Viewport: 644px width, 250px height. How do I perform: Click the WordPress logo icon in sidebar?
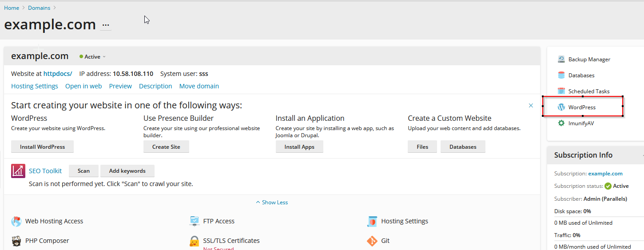pos(561,107)
